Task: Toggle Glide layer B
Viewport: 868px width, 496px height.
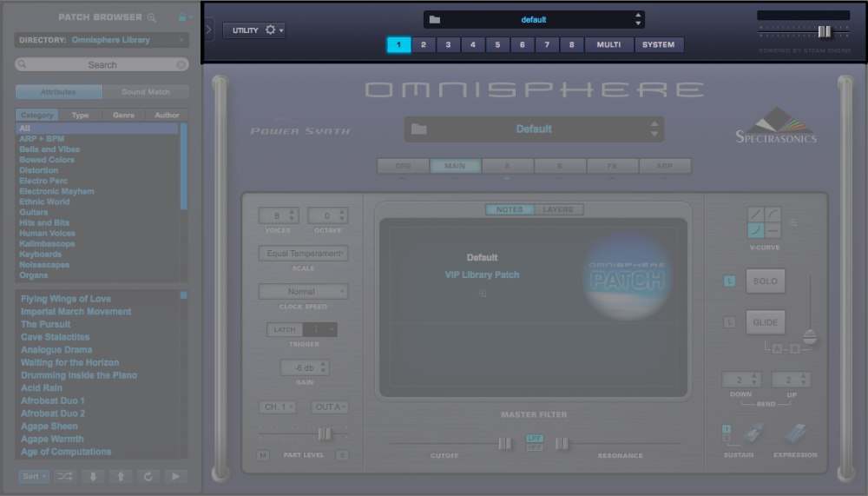Action: [795, 348]
